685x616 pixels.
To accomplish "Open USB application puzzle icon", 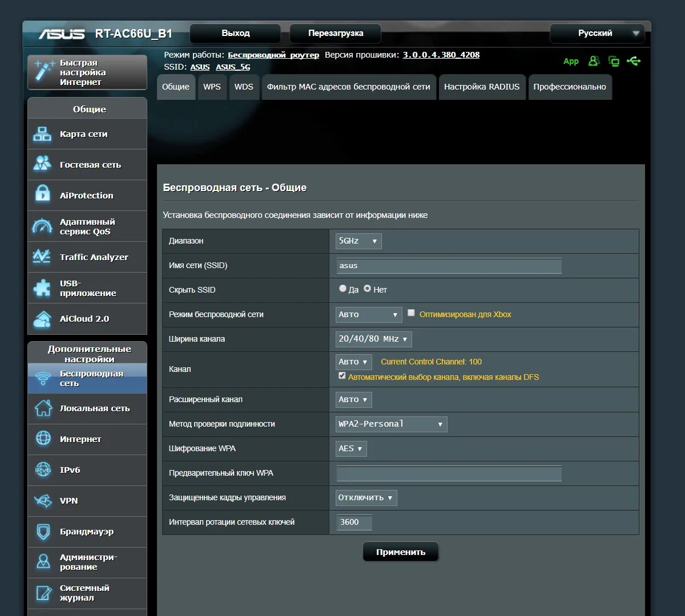I will [x=42, y=287].
